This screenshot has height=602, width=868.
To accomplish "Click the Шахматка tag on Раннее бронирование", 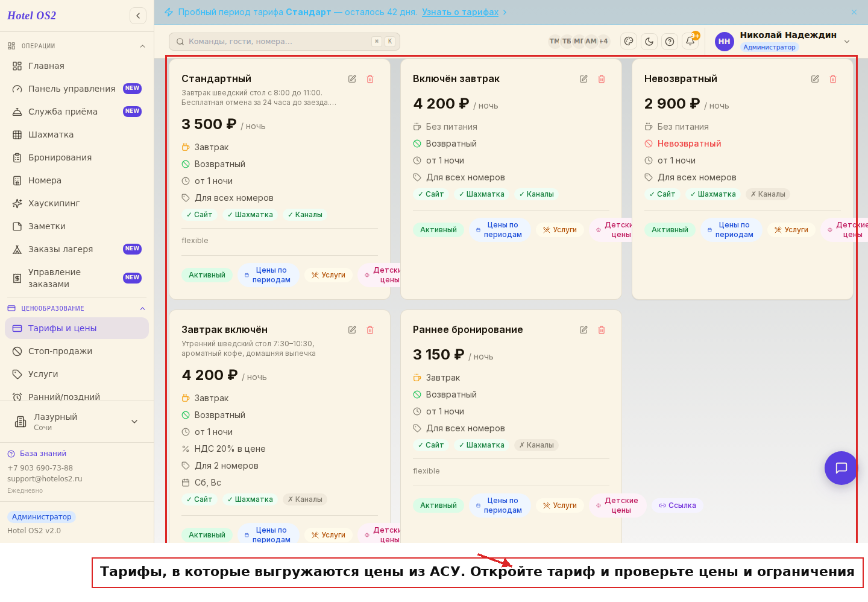I will [x=482, y=445].
